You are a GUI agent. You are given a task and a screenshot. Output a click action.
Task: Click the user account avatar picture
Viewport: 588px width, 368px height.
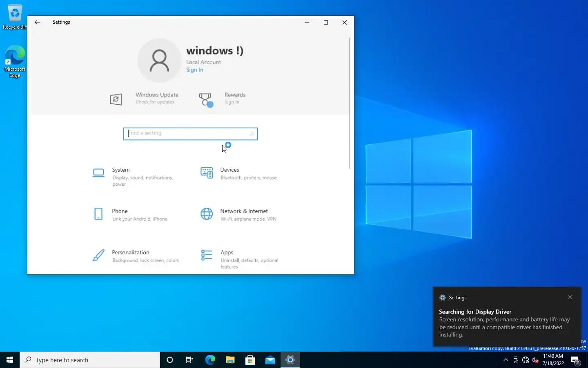[159, 61]
